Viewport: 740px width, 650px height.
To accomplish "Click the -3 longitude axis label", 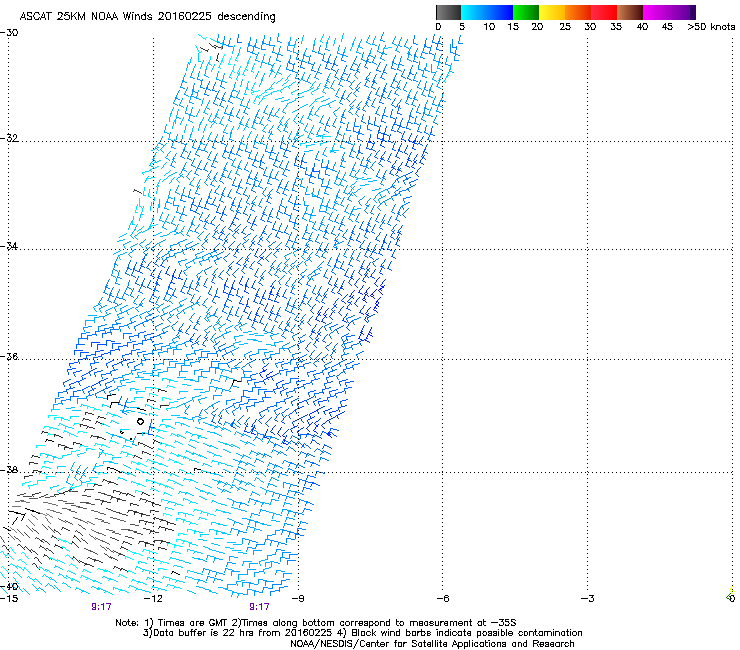I will [588, 599].
